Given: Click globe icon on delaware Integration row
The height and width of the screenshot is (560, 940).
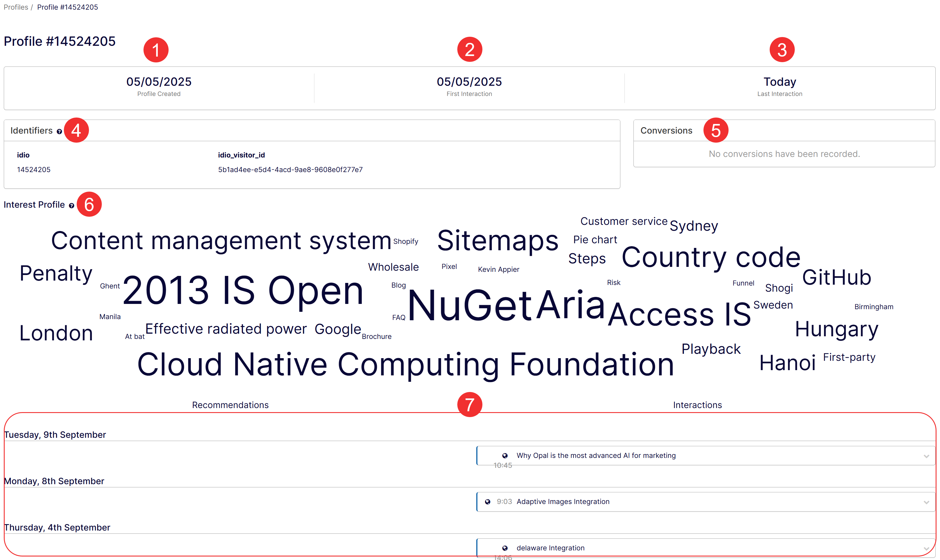Looking at the screenshot, I should [505, 548].
